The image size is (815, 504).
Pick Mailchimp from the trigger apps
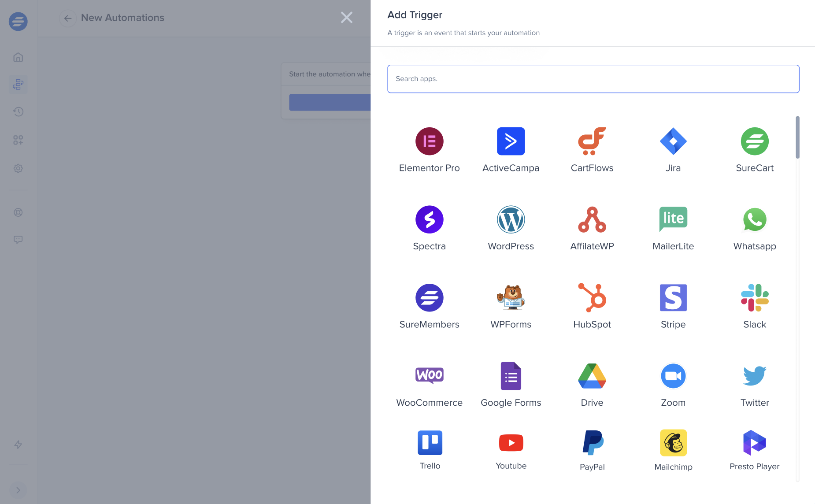tap(673, 443)
